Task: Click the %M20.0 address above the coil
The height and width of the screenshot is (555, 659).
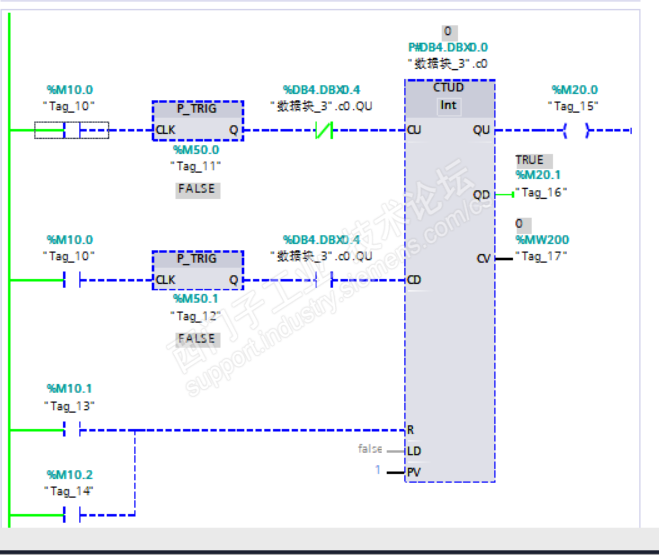Action: (x=575, y=89)
